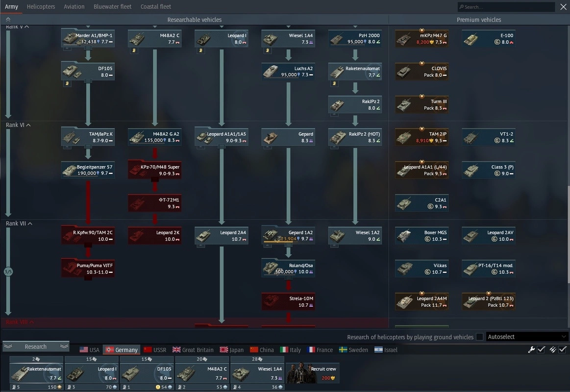570x392 pixels.
Task: Open the Bluewater fleet tab
Action: click(x=112, y=7)
